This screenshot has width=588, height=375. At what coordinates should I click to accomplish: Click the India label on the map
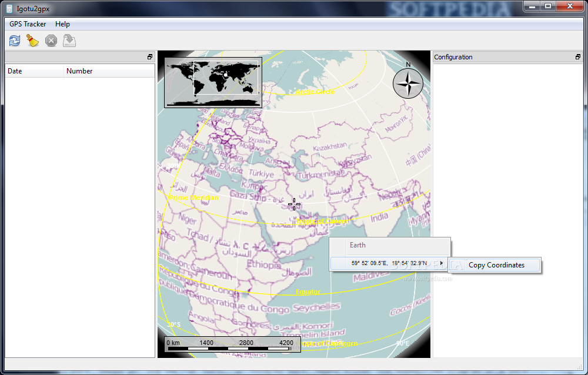[x=379, y=217]
